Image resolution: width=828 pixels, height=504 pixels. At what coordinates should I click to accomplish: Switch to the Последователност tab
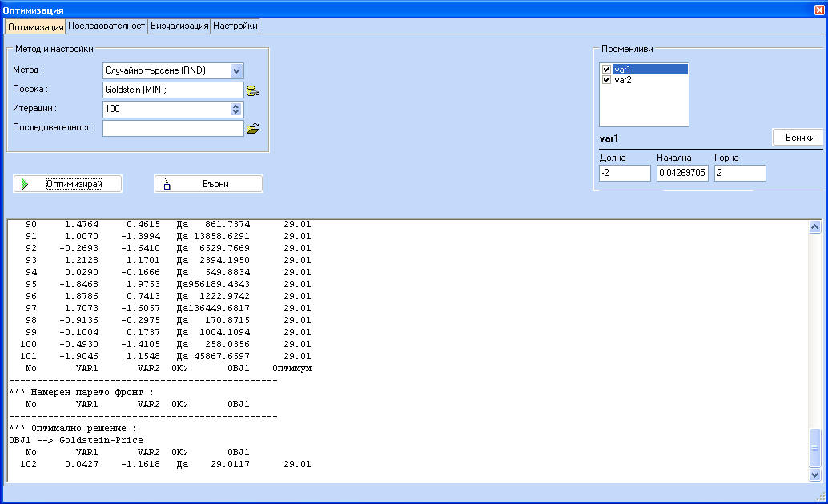pos(107,26)
